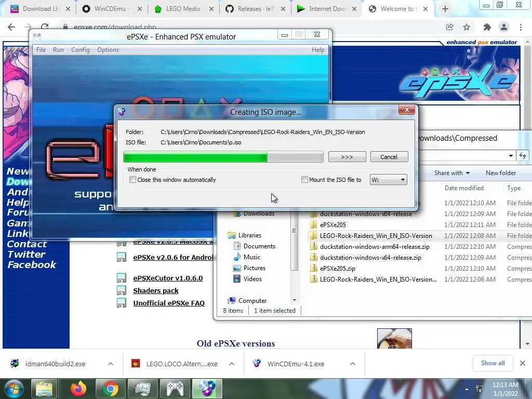The height and width of the screenshot is (399, 532).
Task: Click New folder in Explorer toolbar
Action: (x=501, y=173)
